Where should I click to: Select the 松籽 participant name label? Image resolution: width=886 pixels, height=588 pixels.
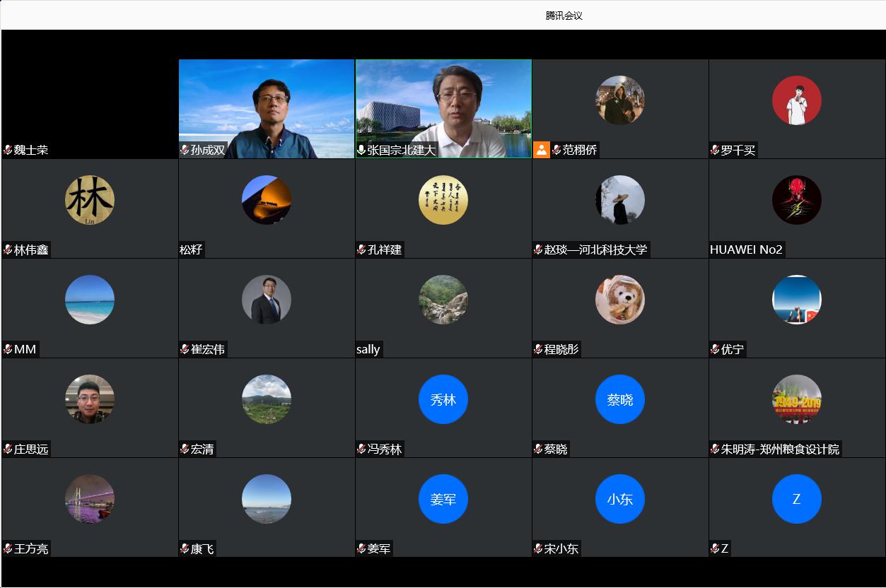point(191,249)
